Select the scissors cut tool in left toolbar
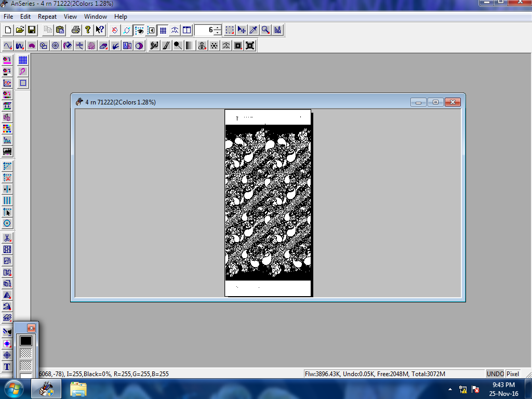 click(7, 238)
